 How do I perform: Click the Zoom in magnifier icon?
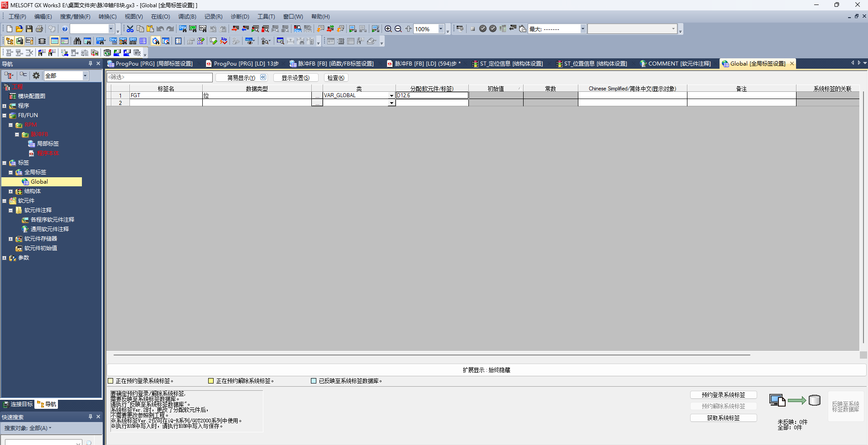pyautogui.click(x=388, y=29)
